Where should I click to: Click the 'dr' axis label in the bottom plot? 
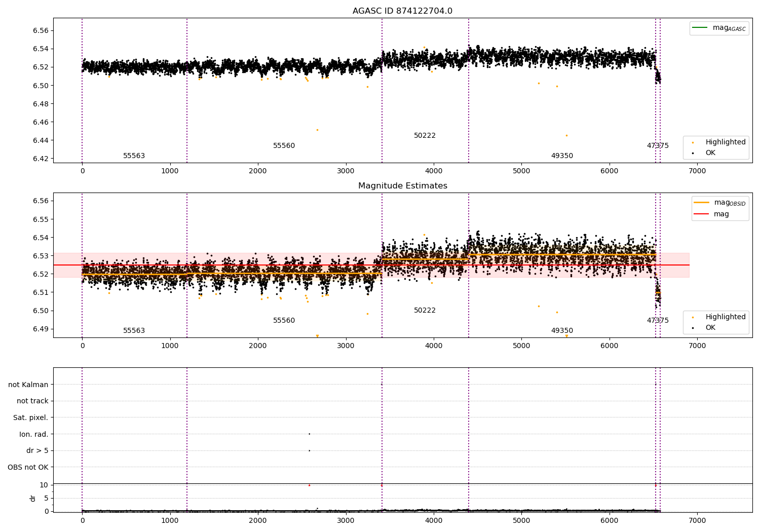(x=33, y=498)
